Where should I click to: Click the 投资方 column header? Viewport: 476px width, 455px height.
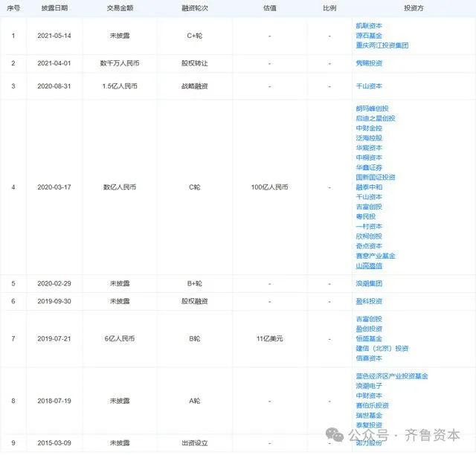[414, 8]
